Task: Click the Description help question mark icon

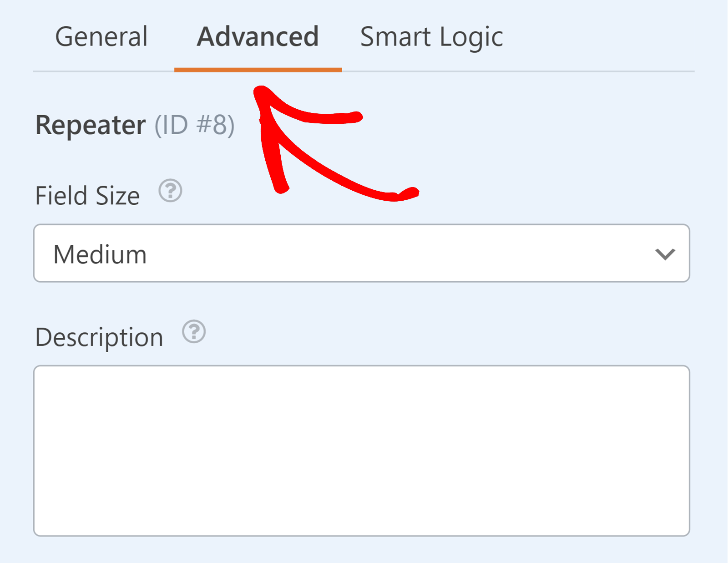Action: pos(194,332)
